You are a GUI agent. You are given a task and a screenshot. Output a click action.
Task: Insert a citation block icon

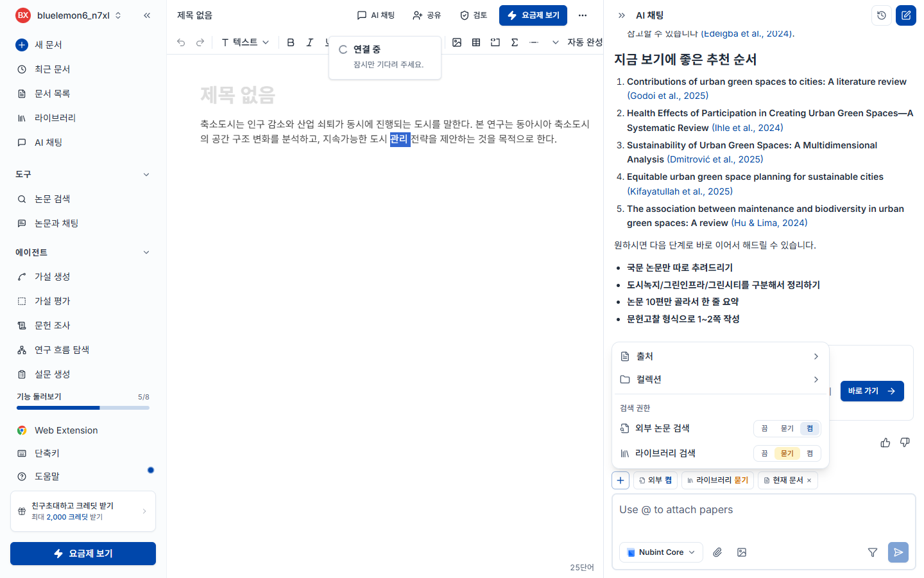pos(495,42)
